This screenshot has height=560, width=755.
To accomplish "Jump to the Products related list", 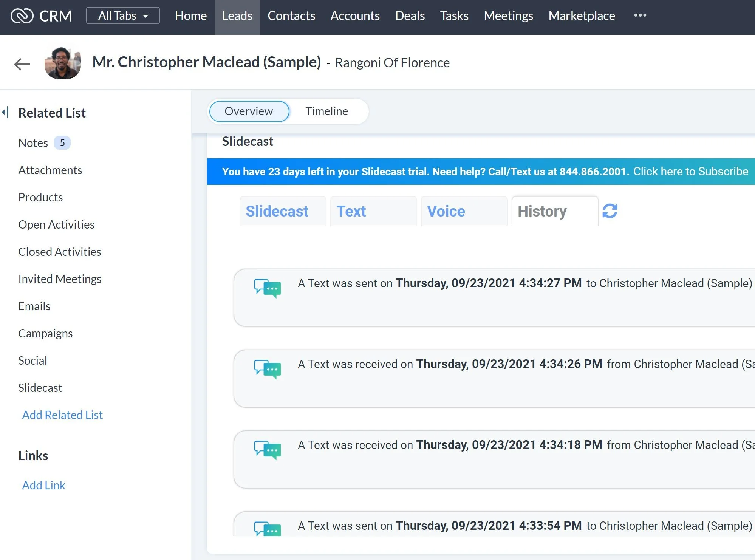I will tap(40, 197).
